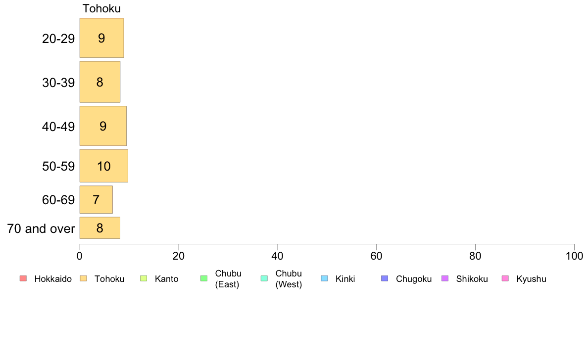Click the 100 tick label on x-axis
Viewport: 588px width, 364px height.
pos(574,256)
